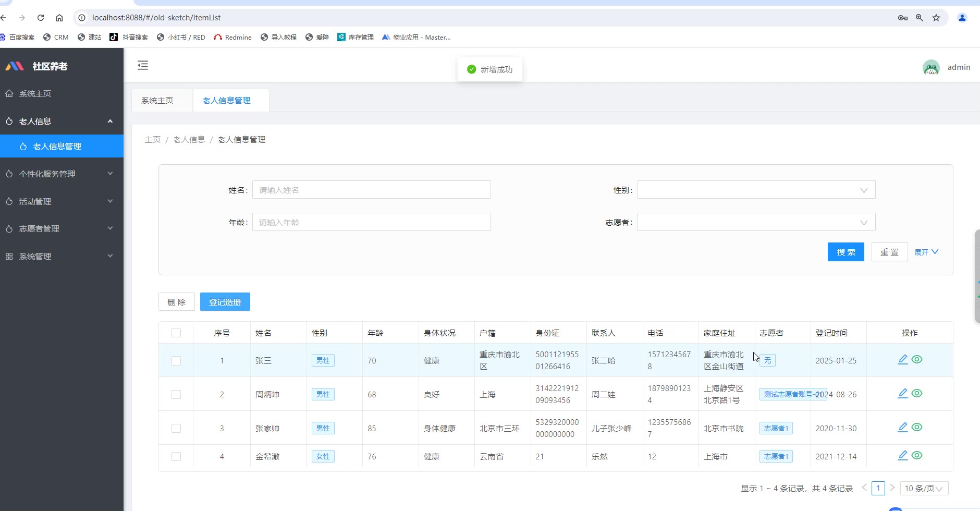Select the checkbox for row 金希澈
980x511 pixels.
point(176,457)
